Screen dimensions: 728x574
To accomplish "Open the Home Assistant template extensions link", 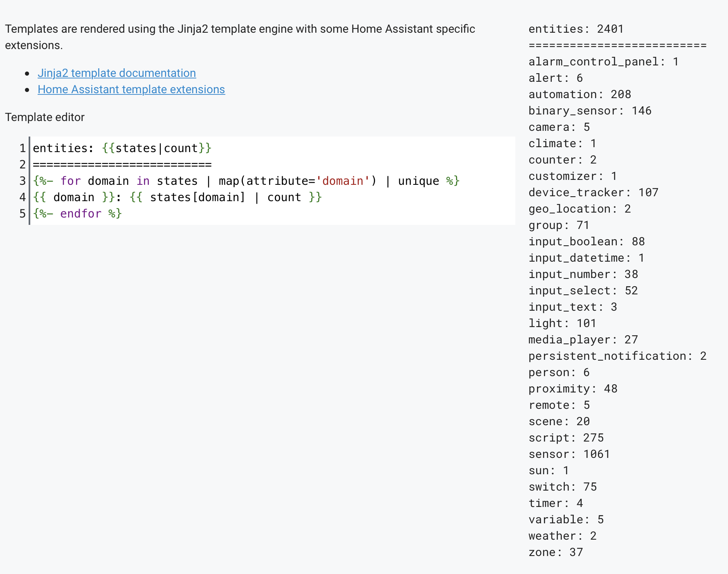I will (x=131, y=89).
